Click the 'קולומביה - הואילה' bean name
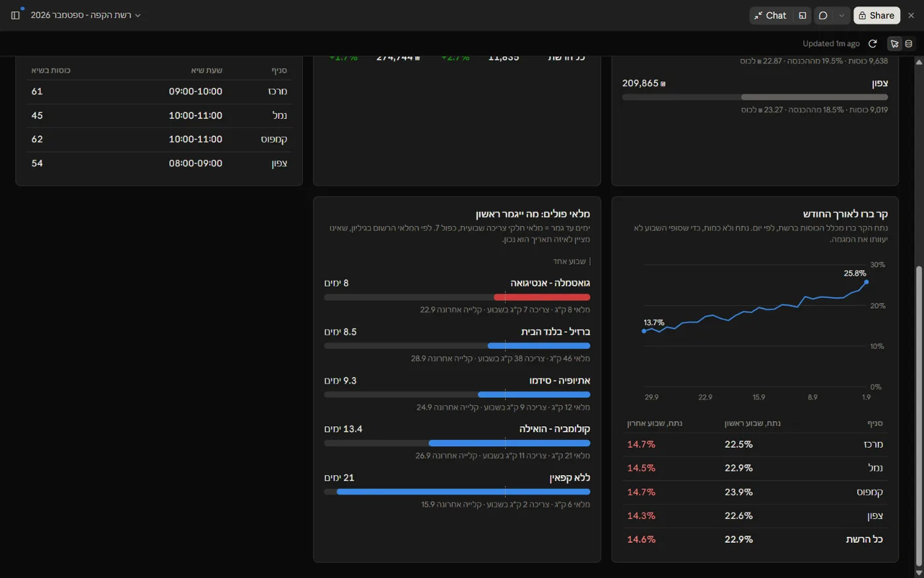Viewport: 924px width, 578px height. [555, 429]
